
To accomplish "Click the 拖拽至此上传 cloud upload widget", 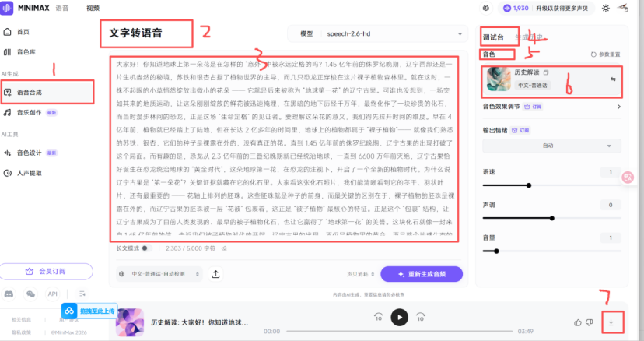I will click(x=89, y=311).
